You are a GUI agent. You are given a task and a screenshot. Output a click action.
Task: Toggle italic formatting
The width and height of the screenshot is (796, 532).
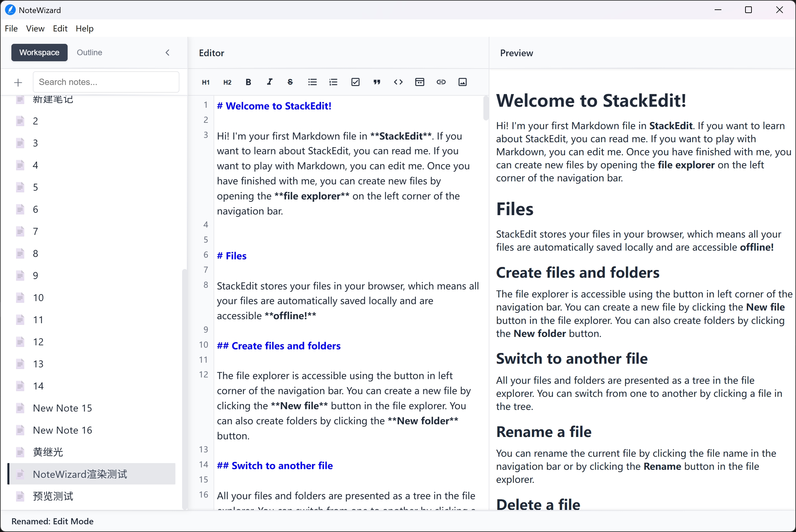[270, 82]
